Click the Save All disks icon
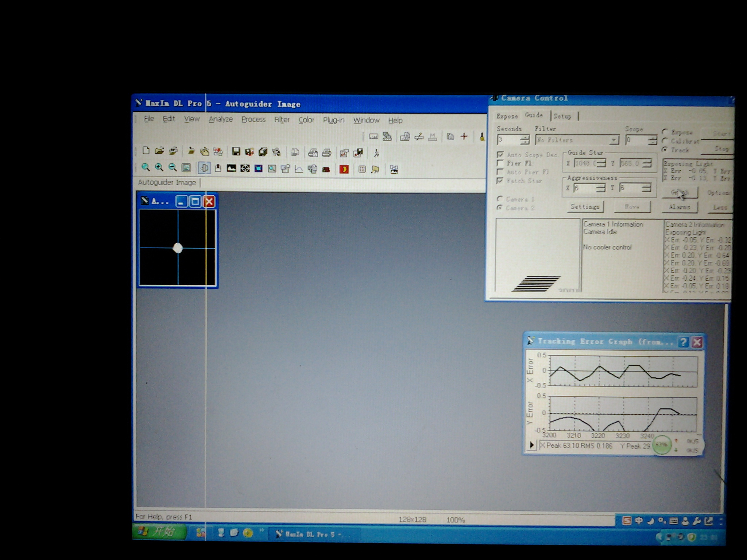This screenshot has height=560, width=747. click(x=263, y=152)
